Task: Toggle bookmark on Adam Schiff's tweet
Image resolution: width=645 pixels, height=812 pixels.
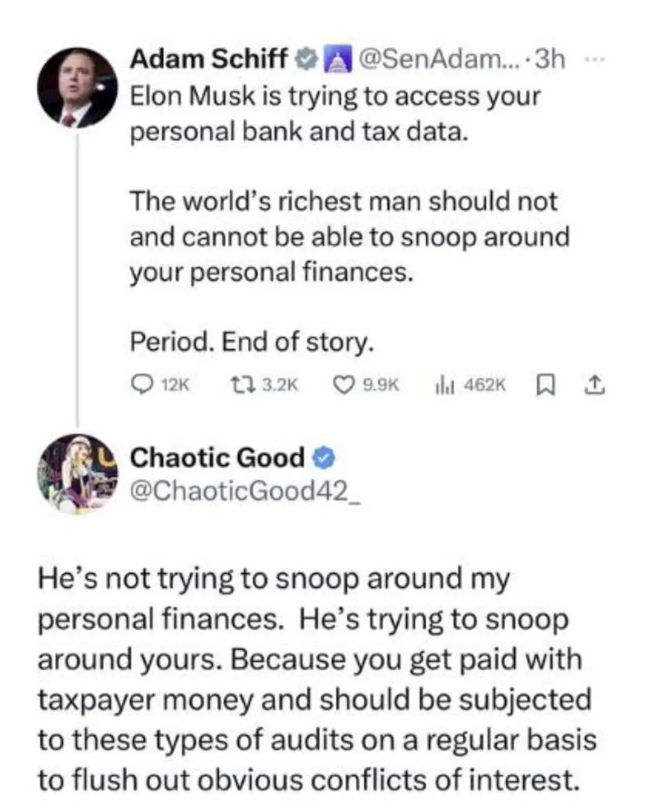Action: pos(544,384)
